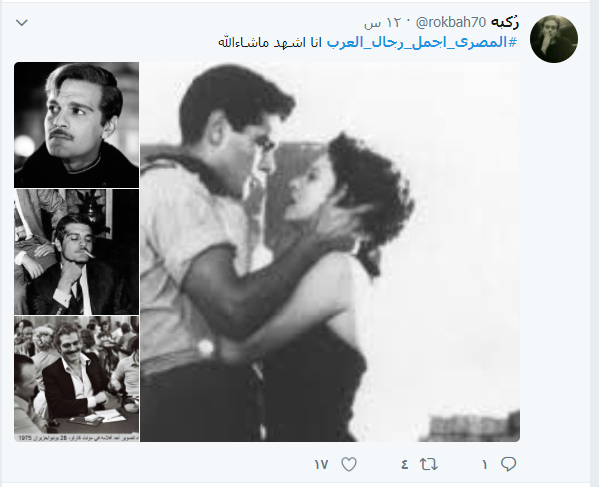Open the profile avatar of rokbah70
Image resolution: width=599 pixels, height=487 pixels.
[554, 39]
